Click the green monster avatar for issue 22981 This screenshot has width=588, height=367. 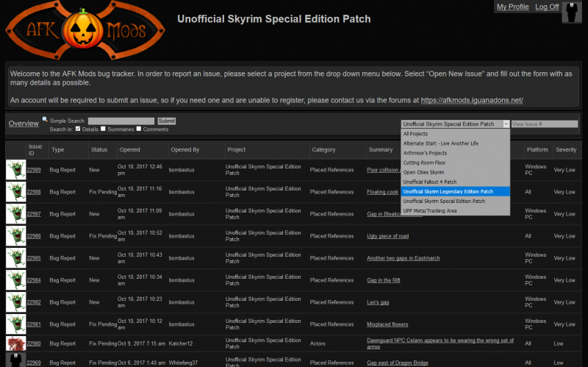(x=15, y=324)
